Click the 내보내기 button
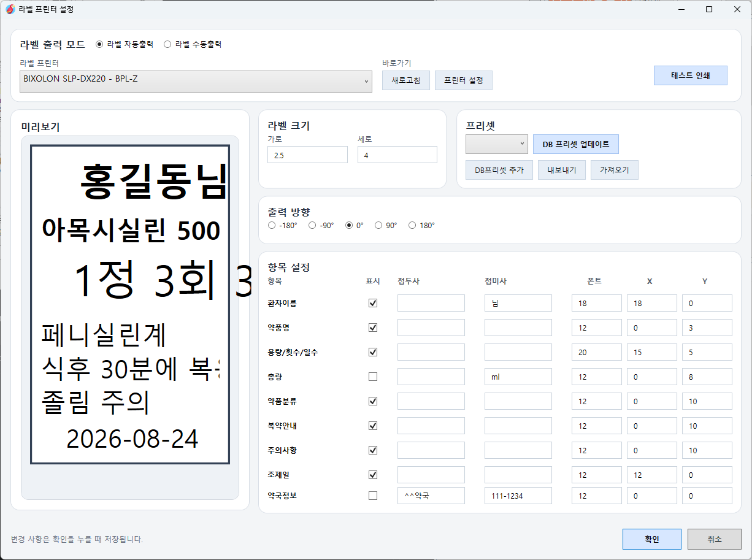This screenshot has width=752, height=560. [562, 170]
